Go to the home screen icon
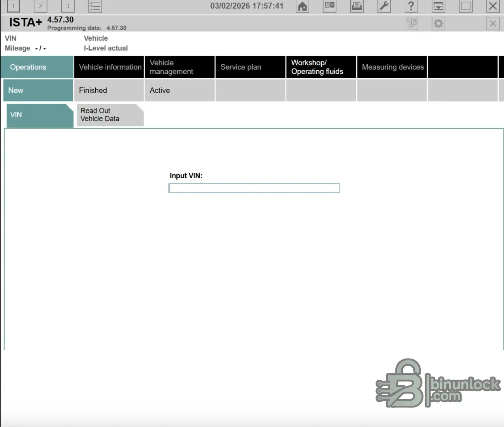The image size is (504, 427). tap(302, 6)
